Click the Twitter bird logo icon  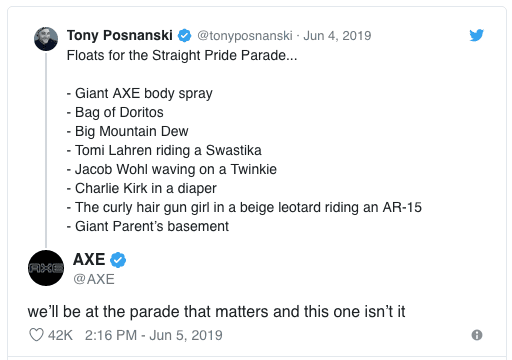[476, 35]
